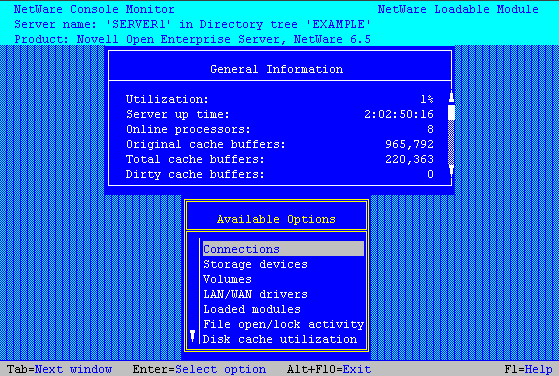Click the Utilization: label
The image size is (559, 376).
[x=167, y=99]
